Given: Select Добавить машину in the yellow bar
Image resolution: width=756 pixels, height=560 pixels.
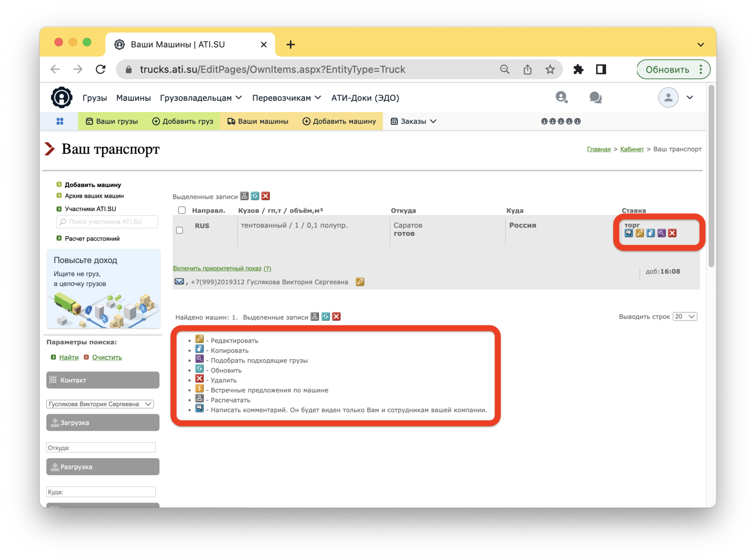Looking at the screenshot, I should click(x=339, y=121).
